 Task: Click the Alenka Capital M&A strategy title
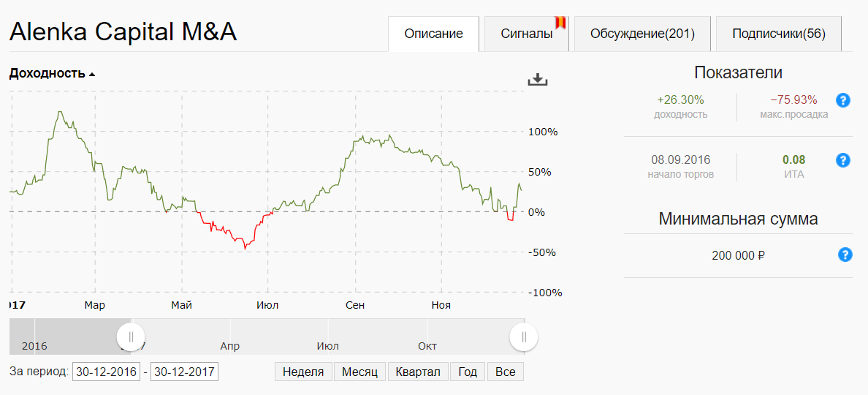(123, 32)
